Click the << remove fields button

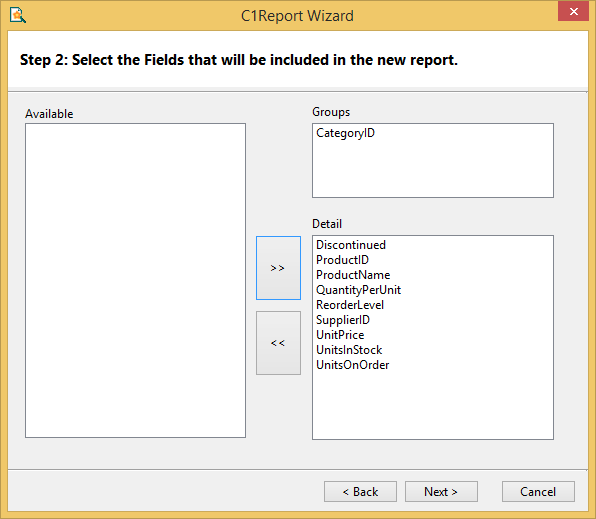[278, 343]
